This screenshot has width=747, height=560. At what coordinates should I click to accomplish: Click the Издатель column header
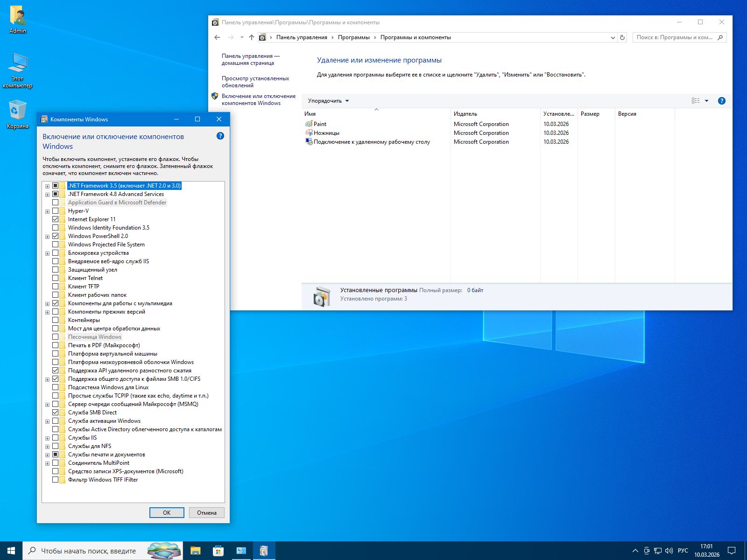tap(465, 114)
